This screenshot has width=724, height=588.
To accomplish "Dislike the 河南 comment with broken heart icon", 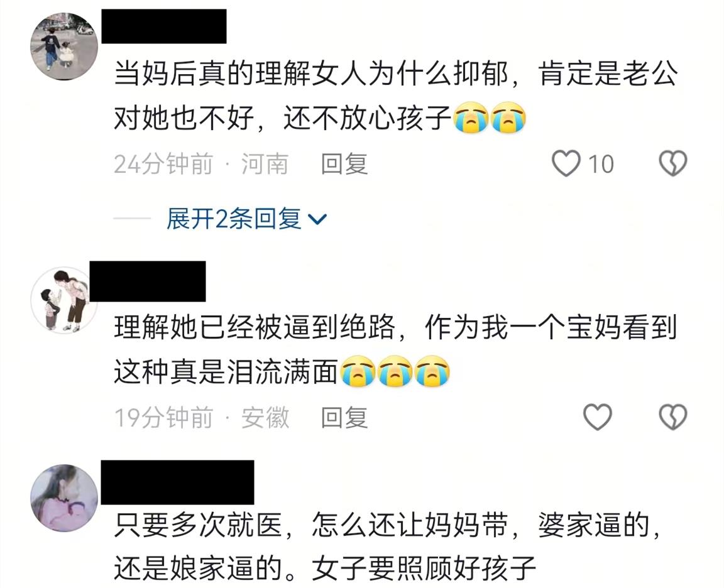I will [672, 163].
